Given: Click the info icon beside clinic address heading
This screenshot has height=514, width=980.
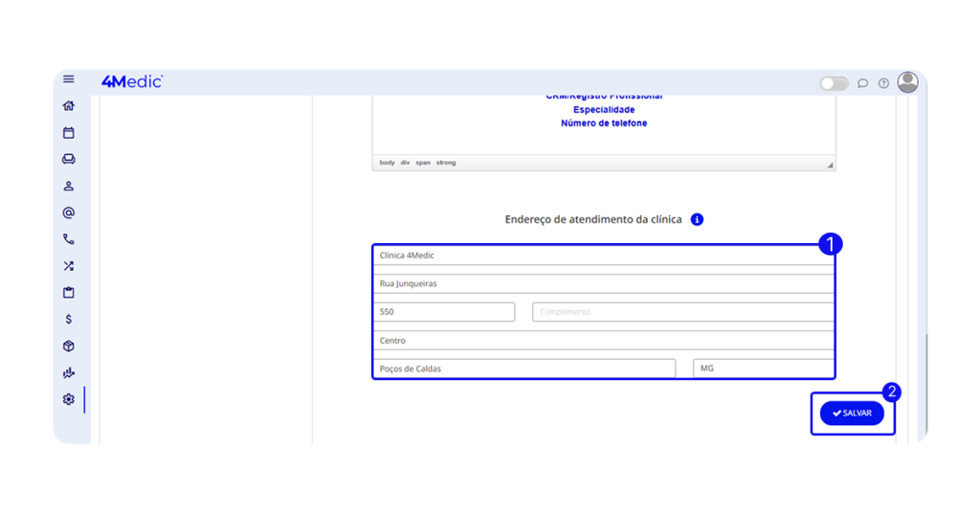Looking at the screenshot, I should pos(697,219).
